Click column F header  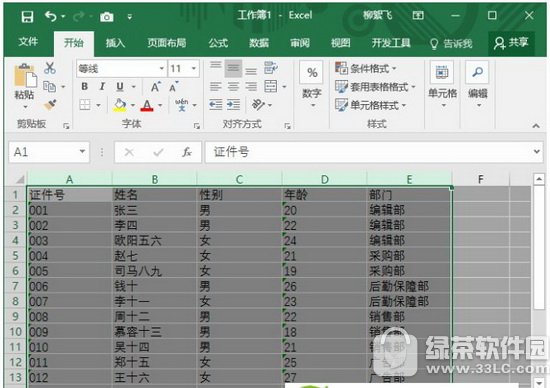click(480, 179)
